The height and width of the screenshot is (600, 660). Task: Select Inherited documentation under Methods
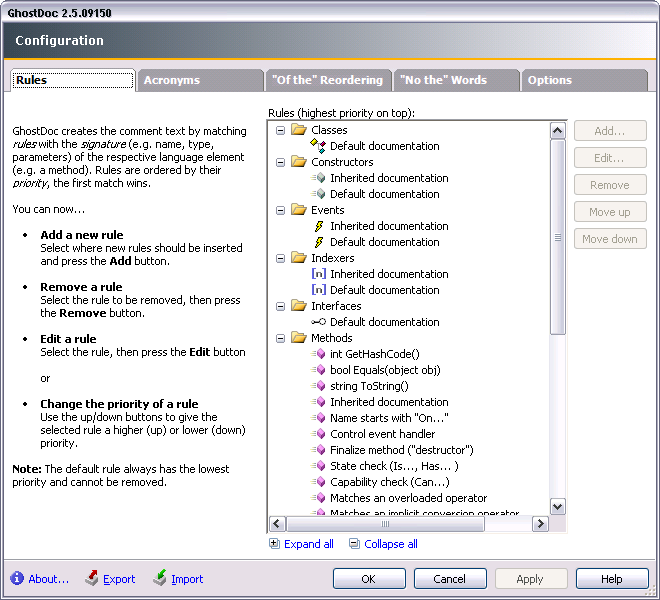pos(389,402)
